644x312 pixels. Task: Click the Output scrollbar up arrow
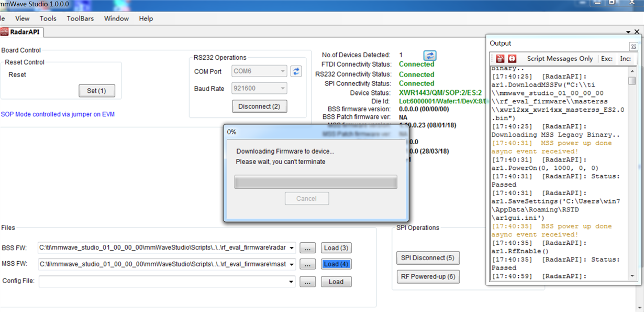pos(632,70)
